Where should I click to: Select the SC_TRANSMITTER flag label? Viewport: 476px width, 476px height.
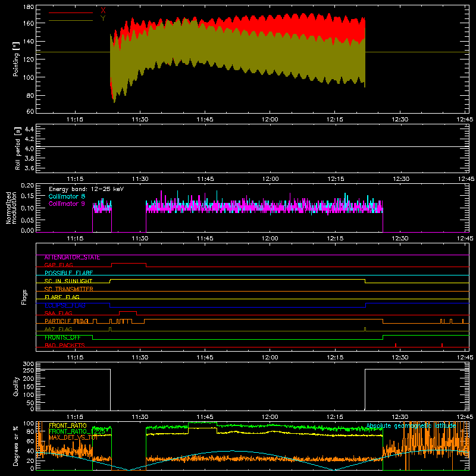coord(69,289)
